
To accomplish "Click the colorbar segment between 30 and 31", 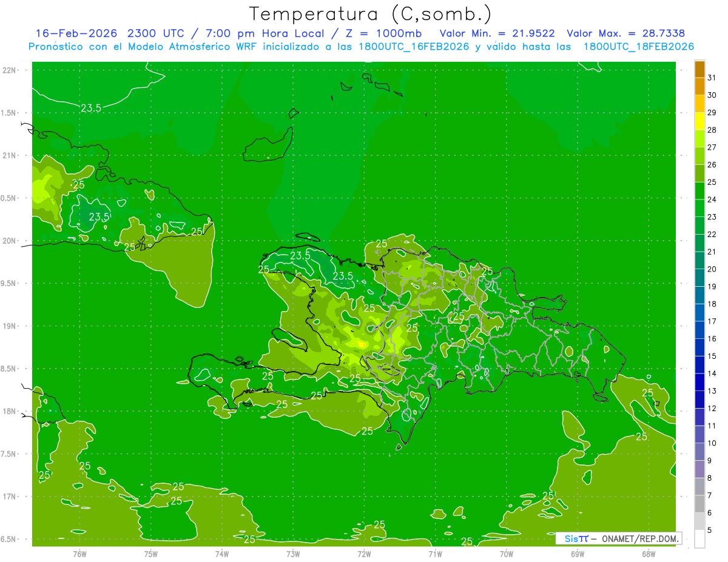I will coord(699,86).
